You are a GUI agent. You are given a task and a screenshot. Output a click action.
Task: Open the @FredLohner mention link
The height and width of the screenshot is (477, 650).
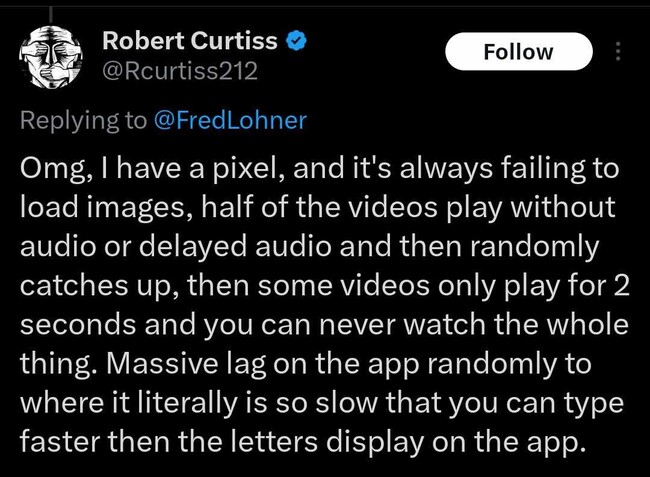pyautogui.click(x=230, y=120)
